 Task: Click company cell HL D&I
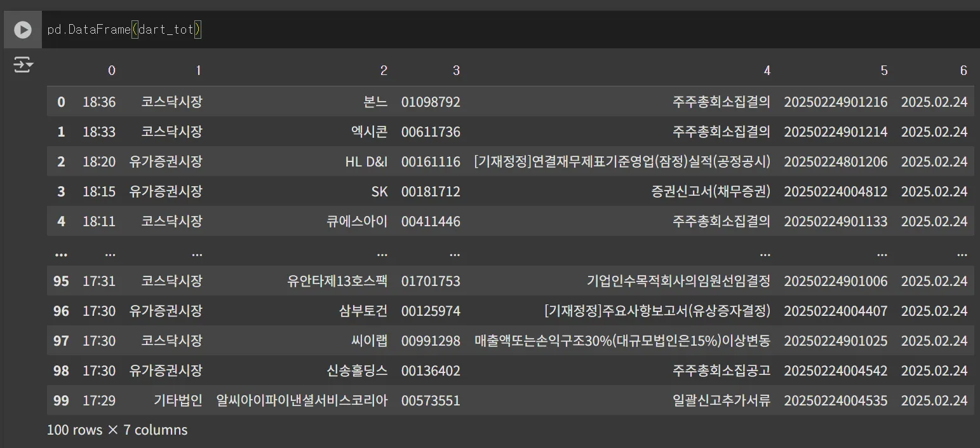coord(366,161)
